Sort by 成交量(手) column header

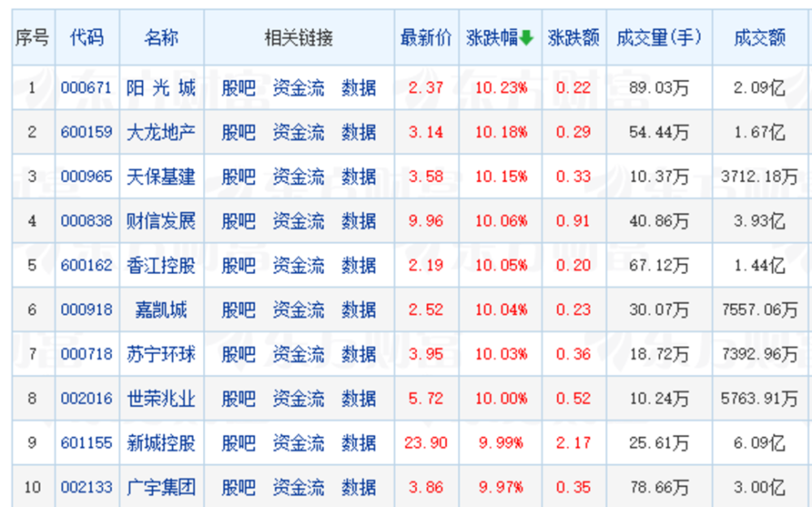tap(659, 38)
